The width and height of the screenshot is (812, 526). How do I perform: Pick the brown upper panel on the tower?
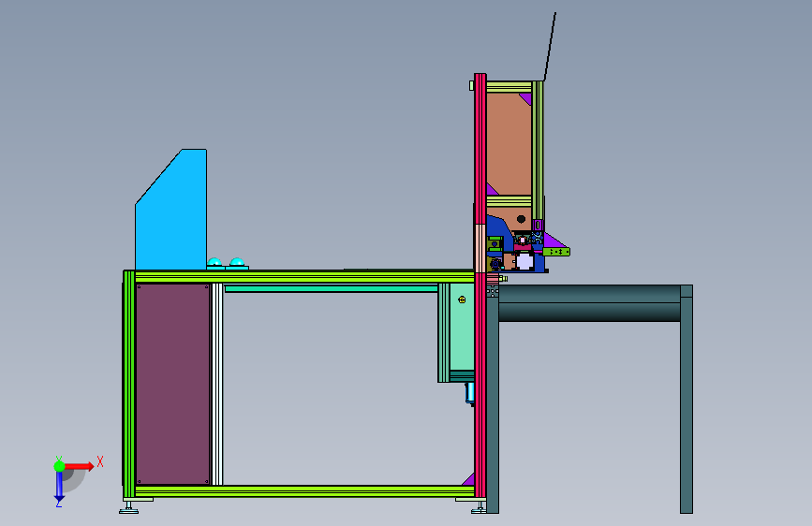tap(509, 143)
